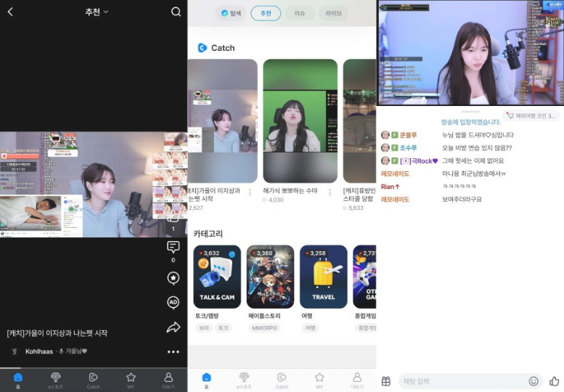Open the Catch section header
This screenshot has height=392, width=564.
tap(216, 48)
